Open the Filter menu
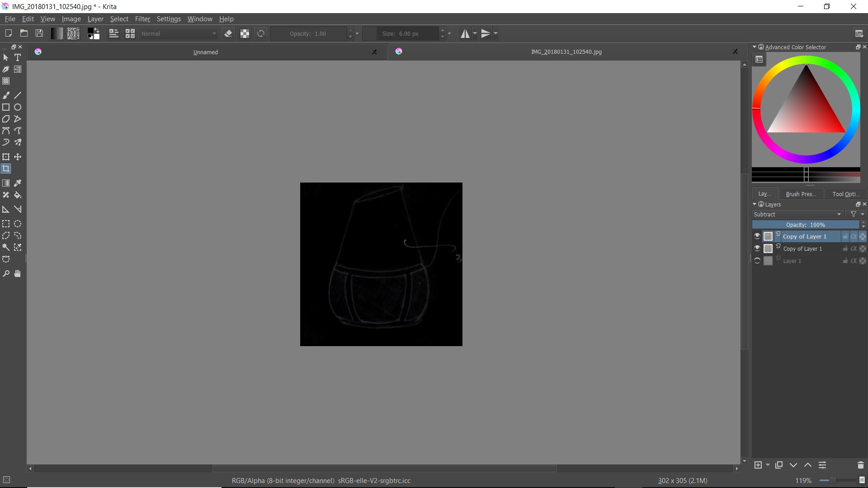Screen dimensions: 868x488 point(142,19)
